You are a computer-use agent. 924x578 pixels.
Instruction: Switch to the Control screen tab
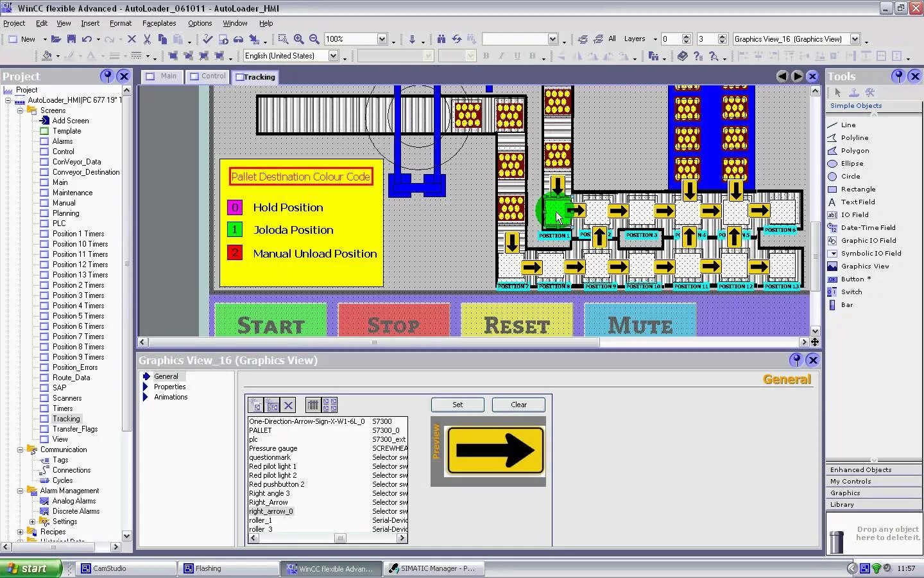[x=207, y=76]
